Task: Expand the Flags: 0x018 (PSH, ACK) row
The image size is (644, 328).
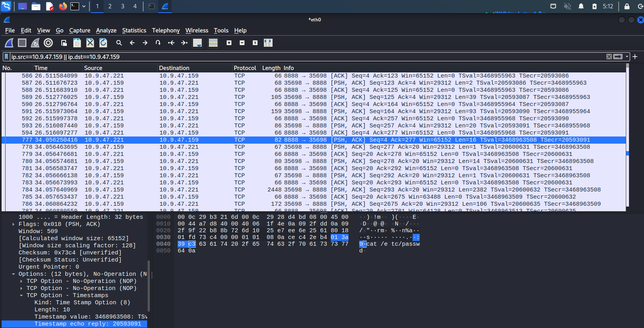Action: click(x=13, y=224)
